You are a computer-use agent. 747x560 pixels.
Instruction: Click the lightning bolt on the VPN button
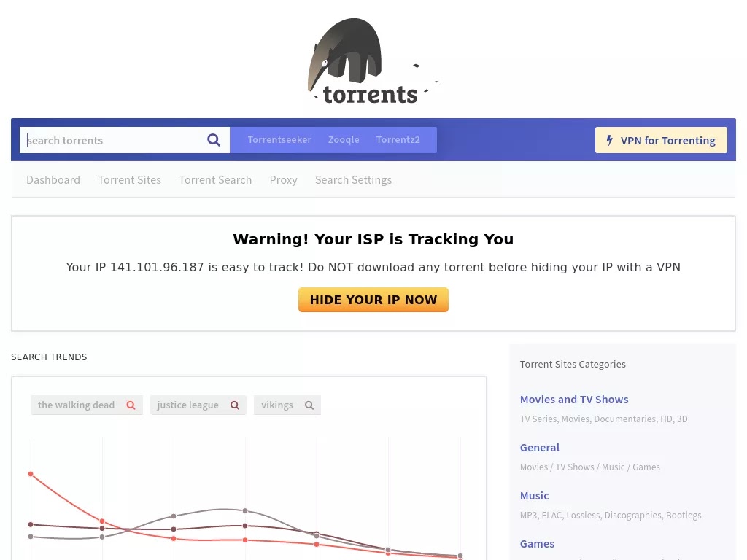coord(611,140)
